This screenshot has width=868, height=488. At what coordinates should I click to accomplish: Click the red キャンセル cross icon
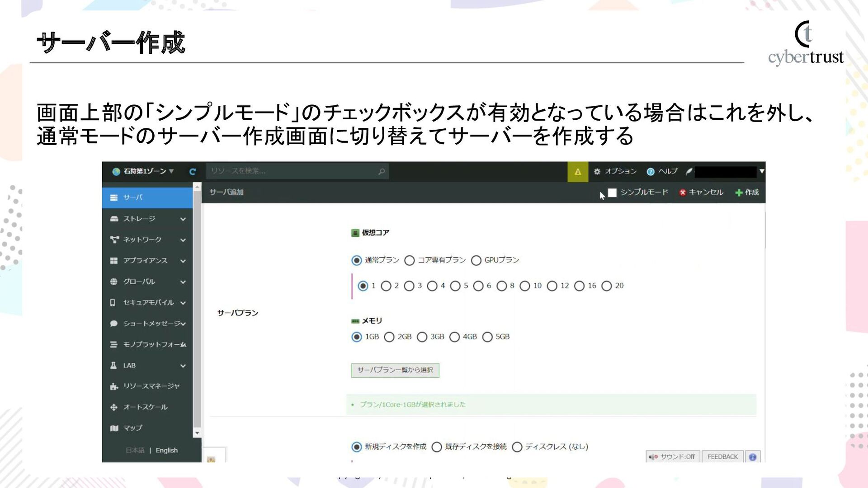pyautogui.click(x=683, y=192)
